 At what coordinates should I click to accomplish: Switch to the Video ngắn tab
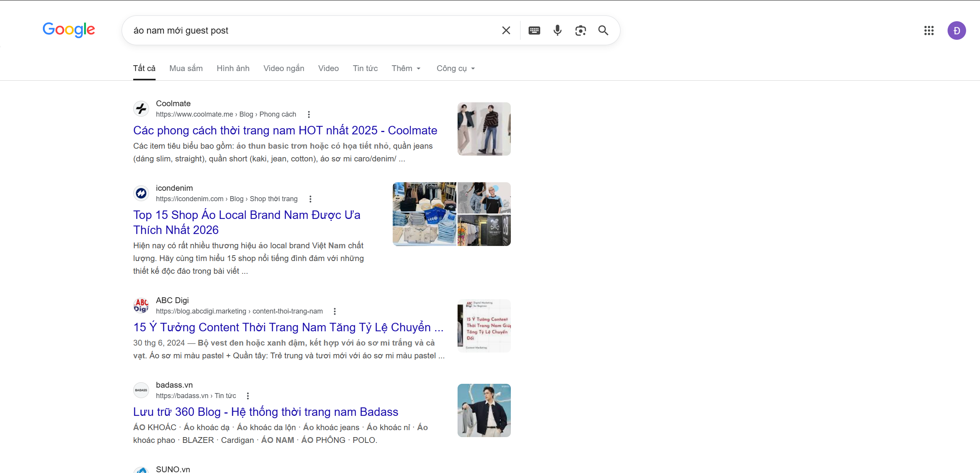click(x=284, y=68)
